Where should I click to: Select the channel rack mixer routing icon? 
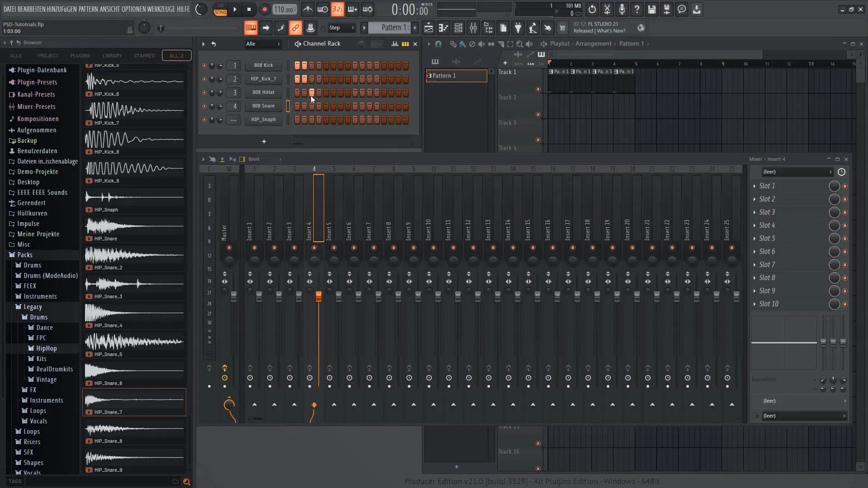click(406, 43)
